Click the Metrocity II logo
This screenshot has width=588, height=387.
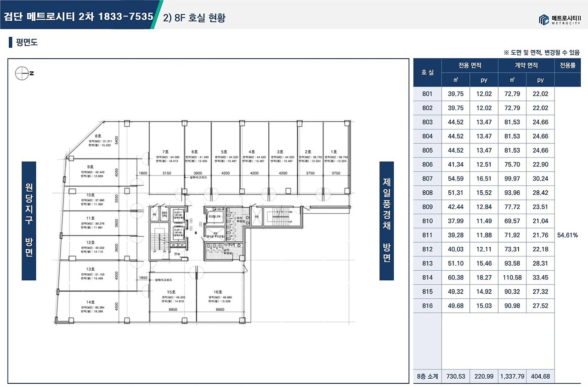click(x=559, y=19)
